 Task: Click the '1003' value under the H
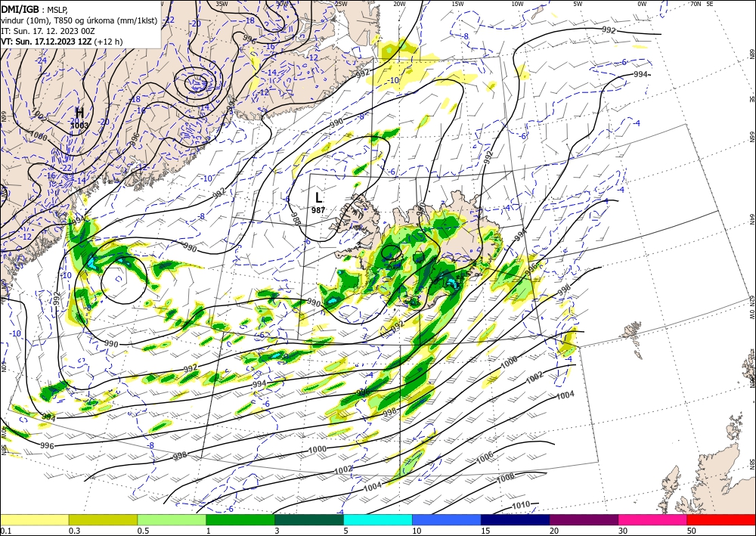79,125
